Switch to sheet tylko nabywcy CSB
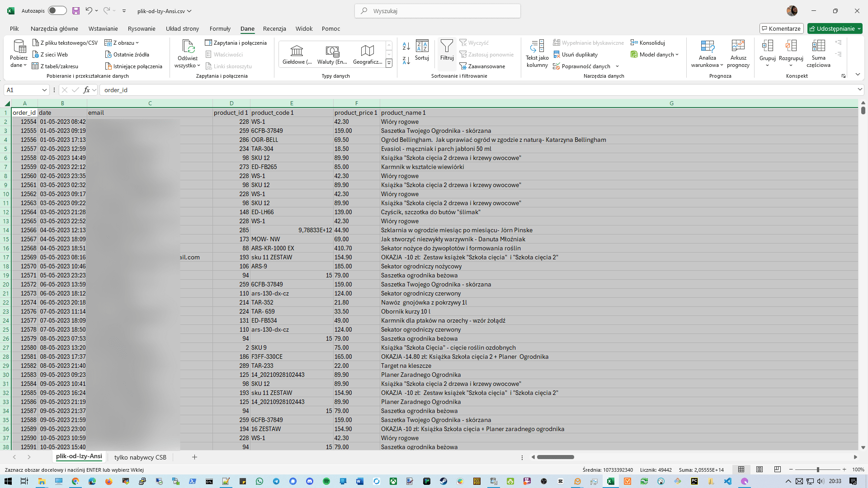 140,457
